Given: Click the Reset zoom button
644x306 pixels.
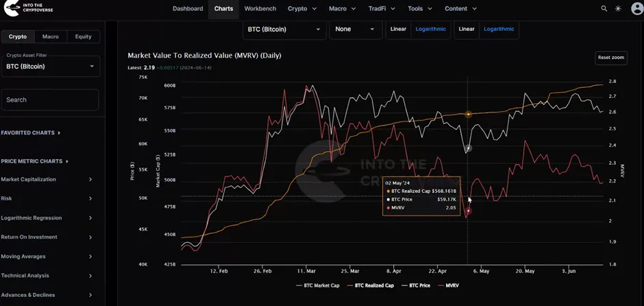Looking at the screenshot, I should pyautogui.click(x=611, y=58).
